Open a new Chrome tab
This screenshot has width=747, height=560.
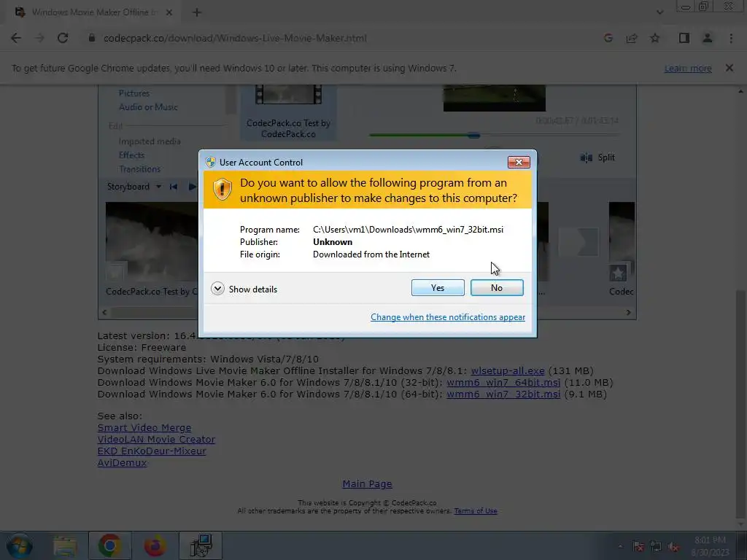click(x=197, y=12)
